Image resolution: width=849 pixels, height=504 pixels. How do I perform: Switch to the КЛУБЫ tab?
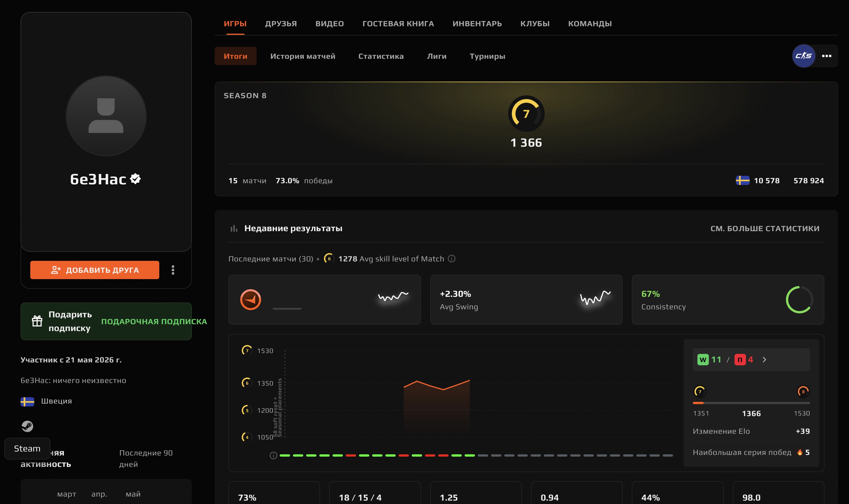pyautogui.click(x=535, y=24)
